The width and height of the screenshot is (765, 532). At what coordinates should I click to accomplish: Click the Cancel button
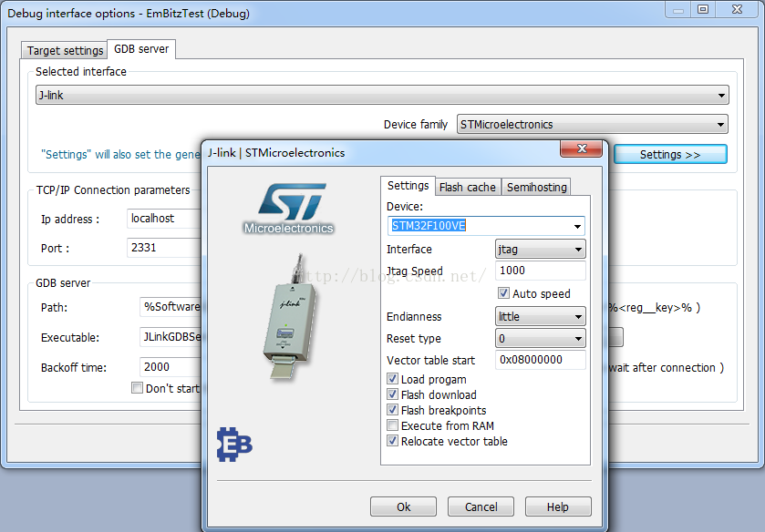481,507
